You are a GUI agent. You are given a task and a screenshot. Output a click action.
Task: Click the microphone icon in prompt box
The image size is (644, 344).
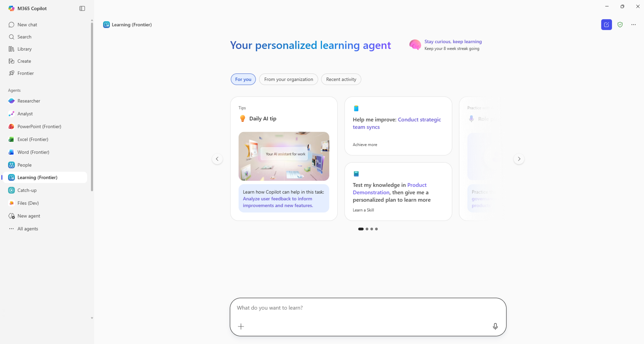tap(495, 326)
